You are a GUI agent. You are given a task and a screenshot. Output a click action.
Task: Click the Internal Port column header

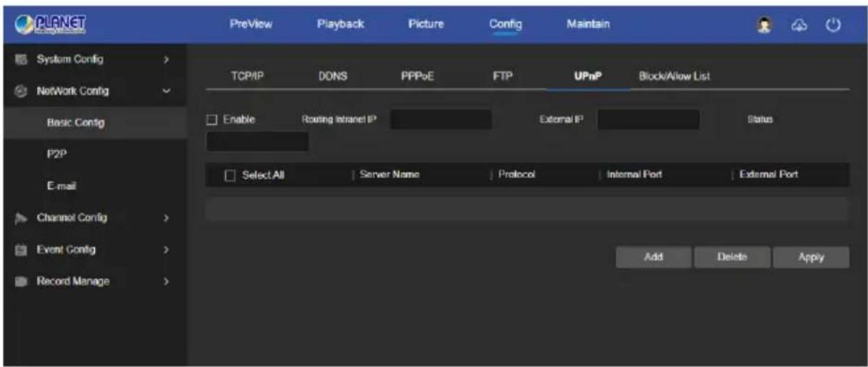point(634,174)
